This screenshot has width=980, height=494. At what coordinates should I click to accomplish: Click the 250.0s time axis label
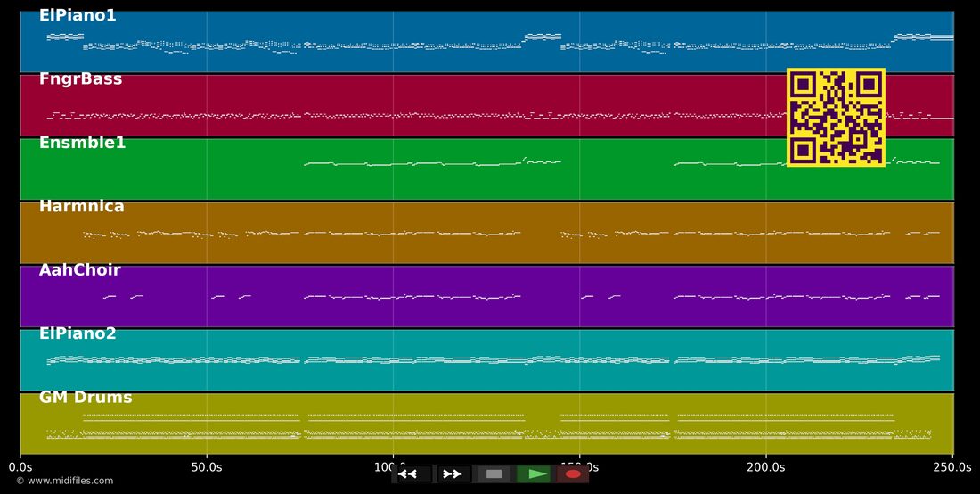pyautogui.click(x=953, y=467)
